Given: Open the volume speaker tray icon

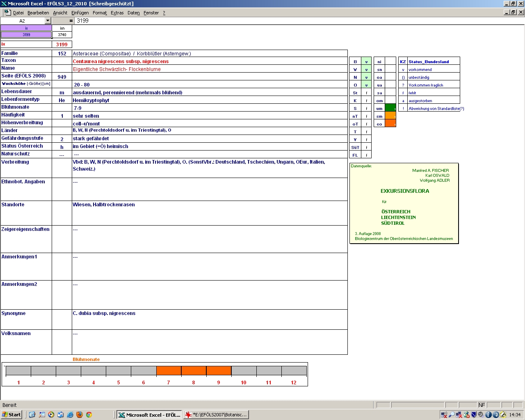Looking at the screenshot, I should pos(481,415).
